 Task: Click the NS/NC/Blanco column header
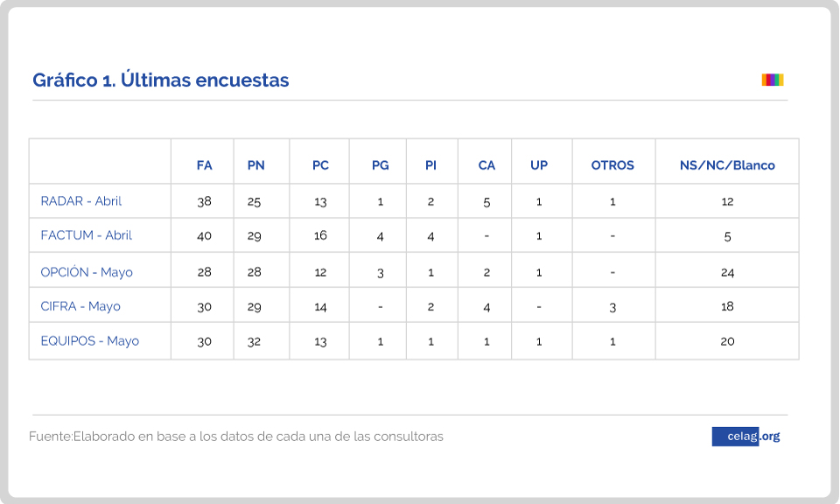[x=727, y=165]
